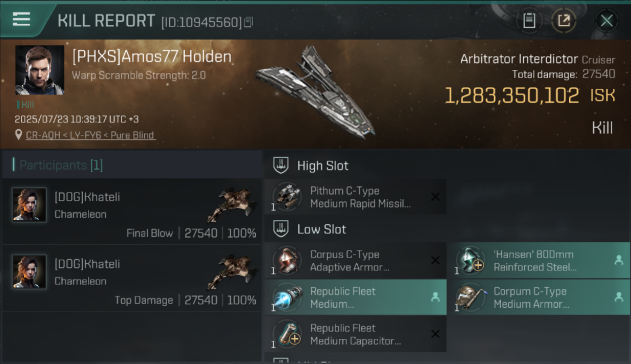631x364 pixels.
Task: Select the Republic Fleet Medium Capacitor item
Action: (355, 334)
